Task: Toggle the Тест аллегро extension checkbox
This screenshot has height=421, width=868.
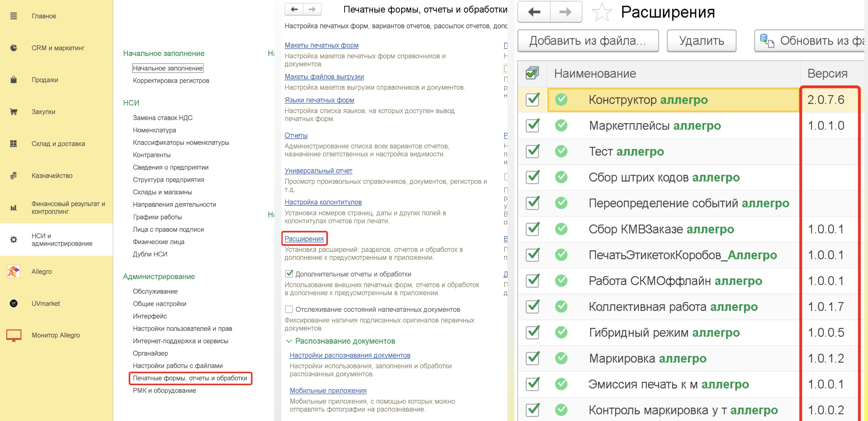Action: point(532,151)
